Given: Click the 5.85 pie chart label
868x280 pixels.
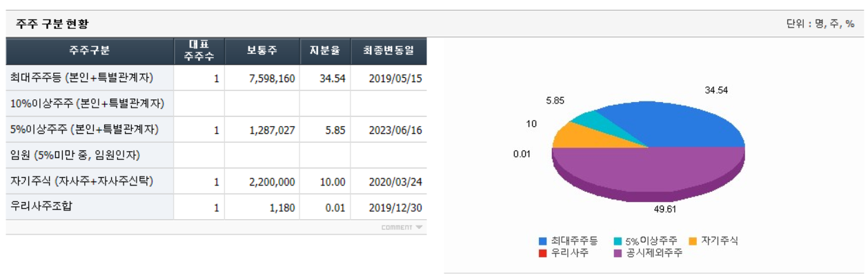Looking at the screenshot, I should pos(555,101).
